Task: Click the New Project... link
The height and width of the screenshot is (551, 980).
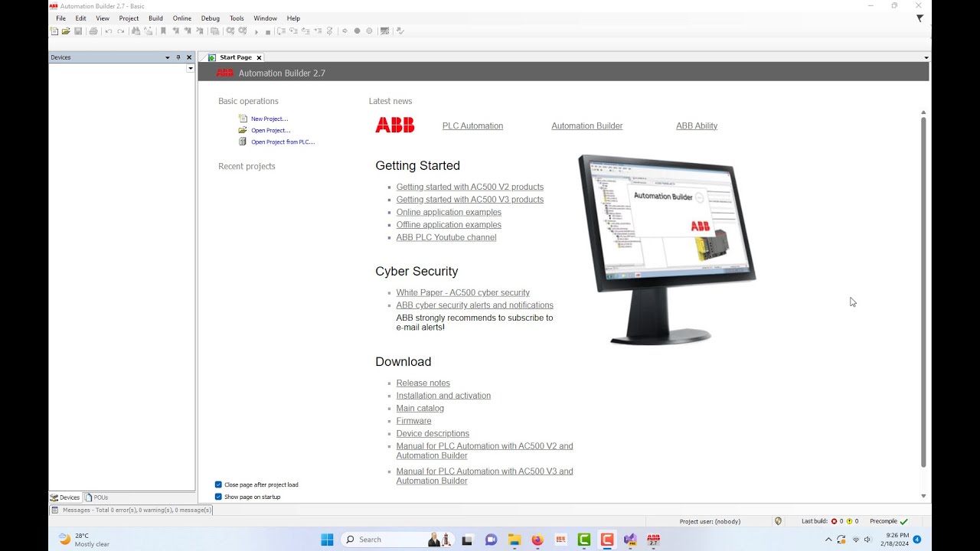Action: coord(269,119)
